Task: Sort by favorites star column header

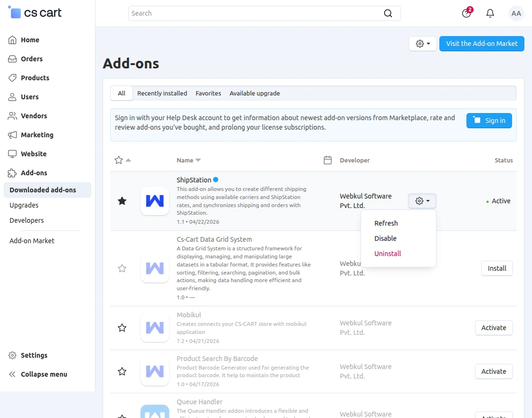Action: tap(123, 160)
